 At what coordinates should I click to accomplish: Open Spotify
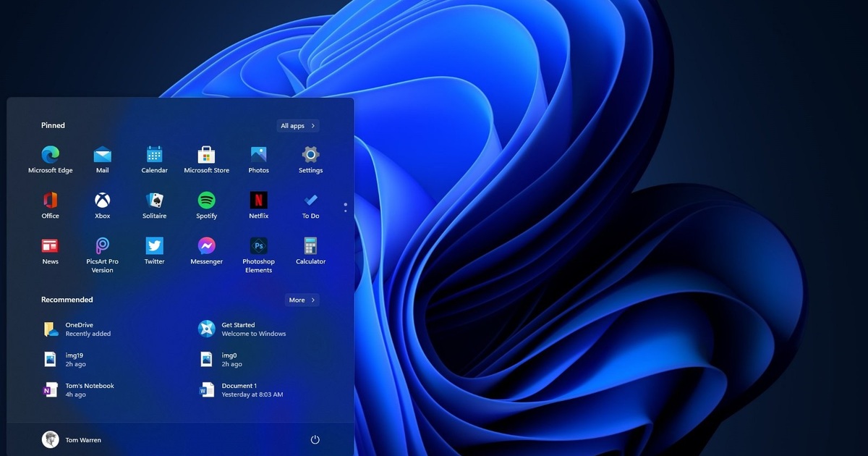click(207, 206)
